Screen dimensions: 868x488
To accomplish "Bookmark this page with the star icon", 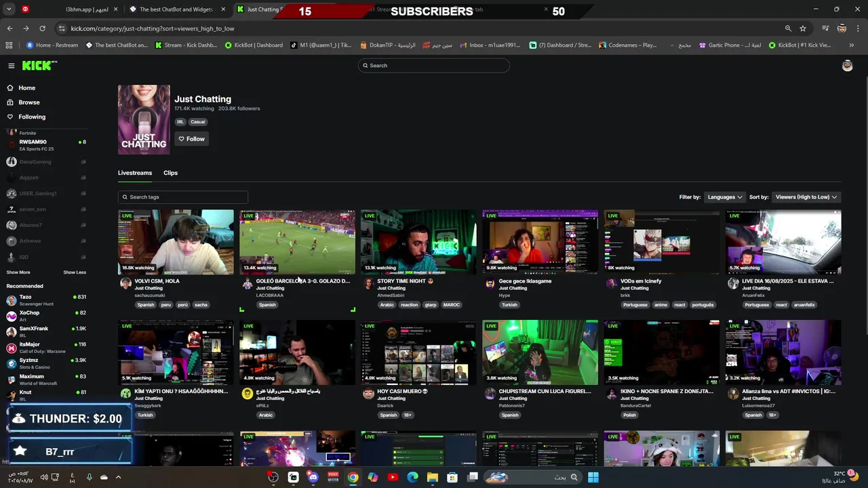I will click(803, 28).
